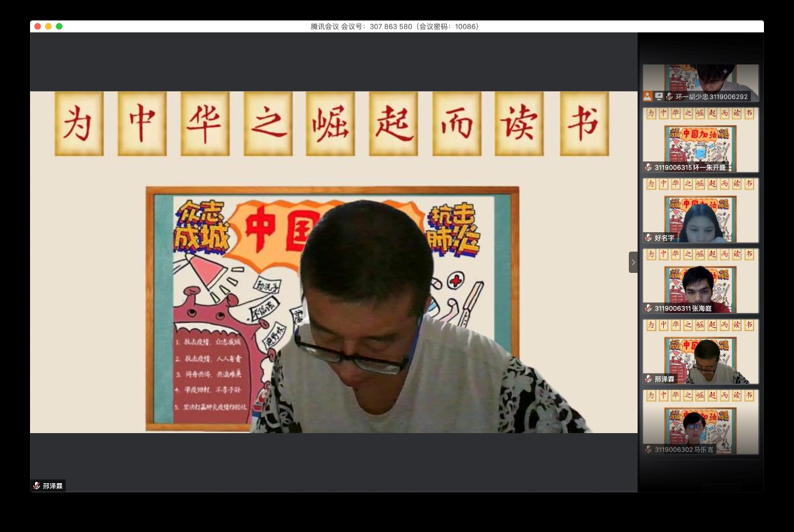Screen dimensions: 794x532
Task: Click the muted mic icon for 张海庭
Action: click(648, 308)
